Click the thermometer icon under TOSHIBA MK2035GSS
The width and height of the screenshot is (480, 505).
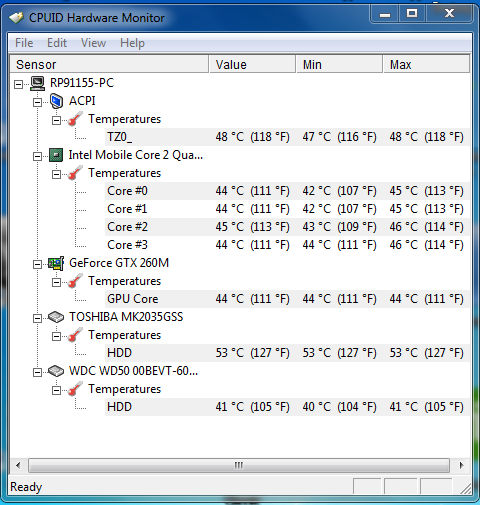click(x=75, y=335)
